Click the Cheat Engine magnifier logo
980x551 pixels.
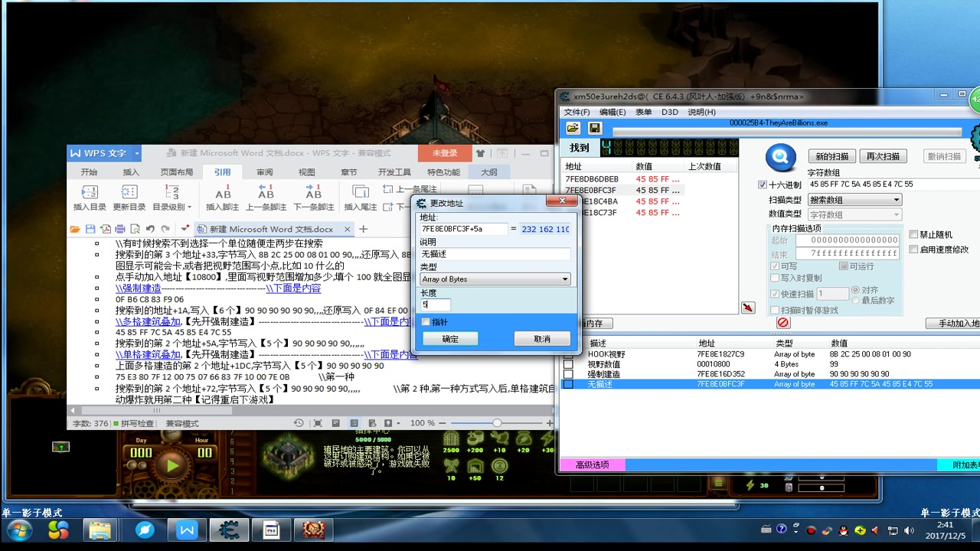[781, 157]
